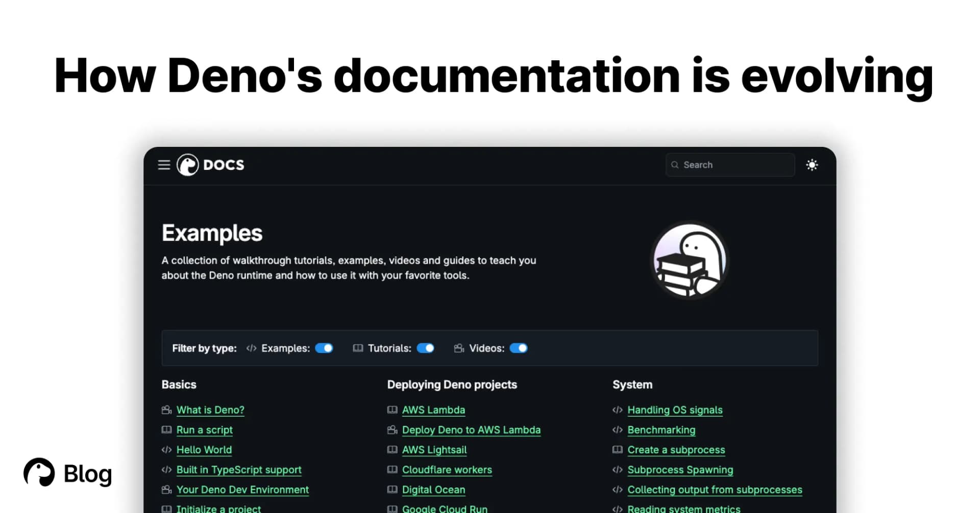Click the video icon beside What is Deno?
Screen dimensions: 980x513
[166, 409]
